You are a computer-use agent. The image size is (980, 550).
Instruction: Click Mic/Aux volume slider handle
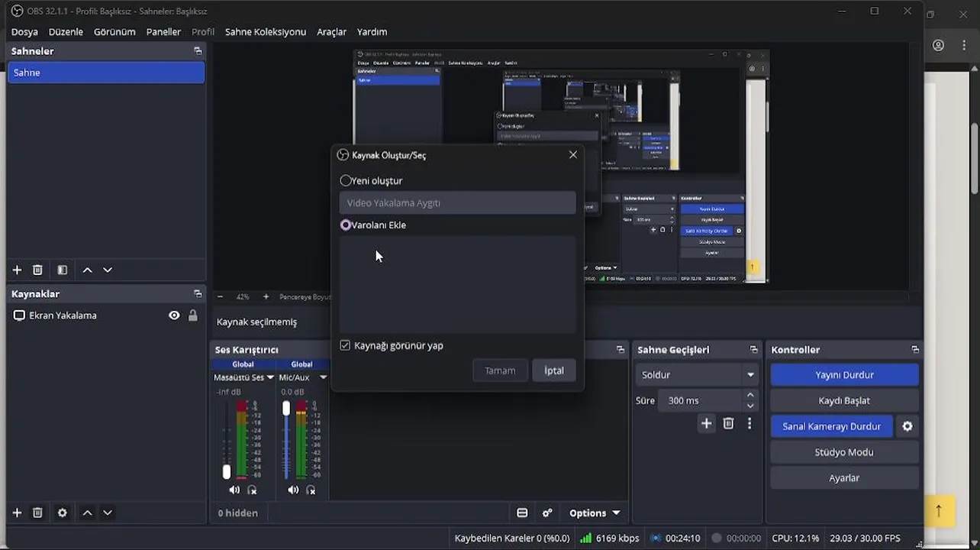pos(286,408)
